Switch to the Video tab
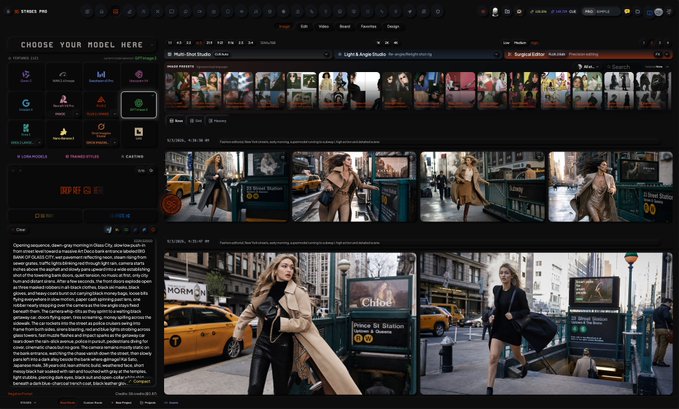The height and width of the screenshot is (409, 679). tap(323, 26)
